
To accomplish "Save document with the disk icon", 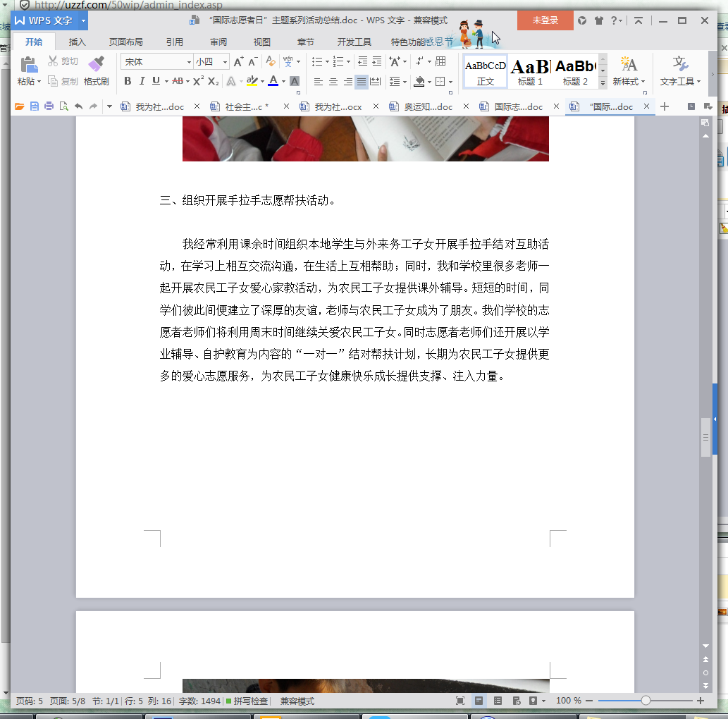I will point(34,106).
